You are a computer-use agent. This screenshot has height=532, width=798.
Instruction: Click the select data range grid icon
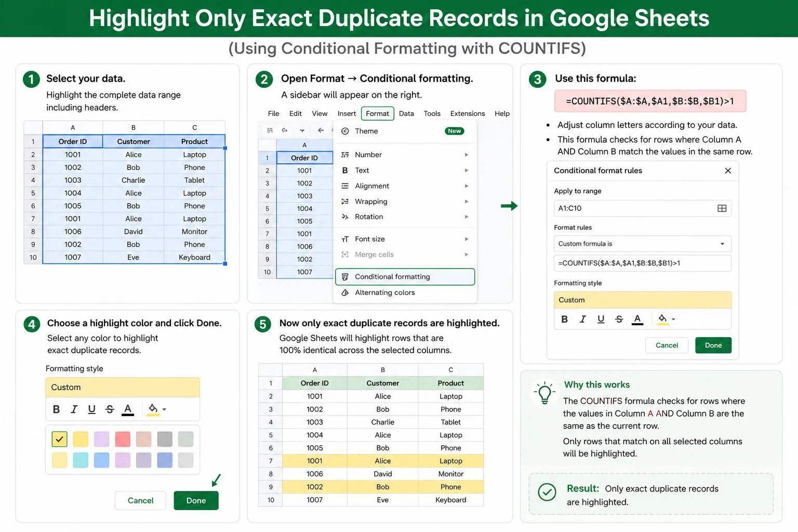722,208
